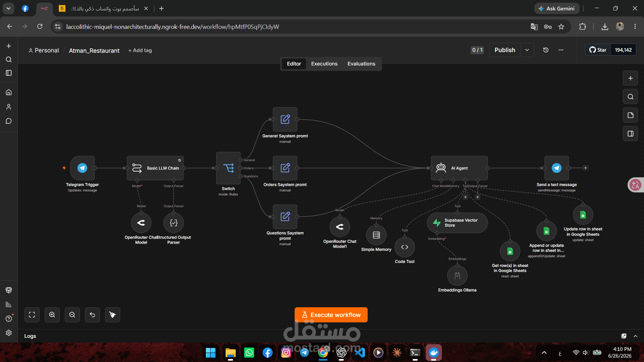
Task: Switch to the Editor tab
Action: (x=294, y=64)
